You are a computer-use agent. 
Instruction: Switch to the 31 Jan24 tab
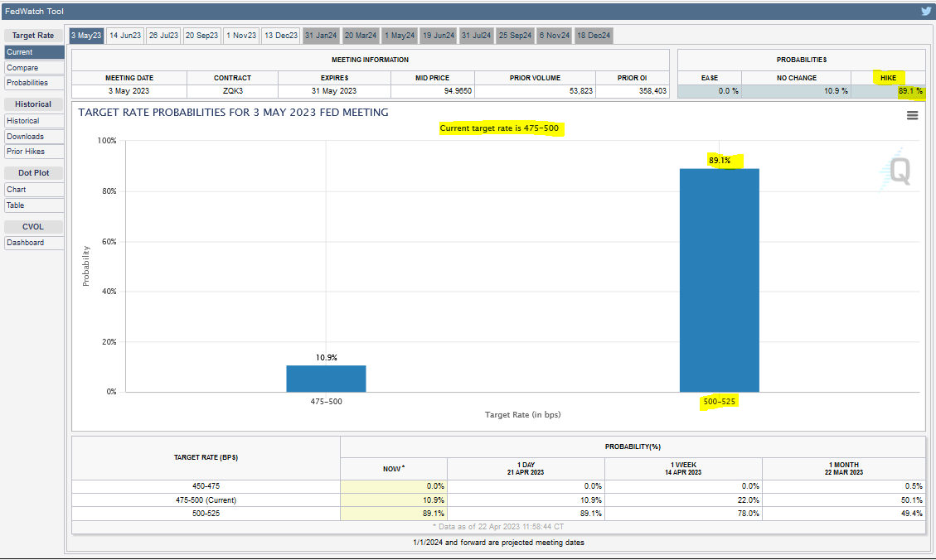pos(321,35)
